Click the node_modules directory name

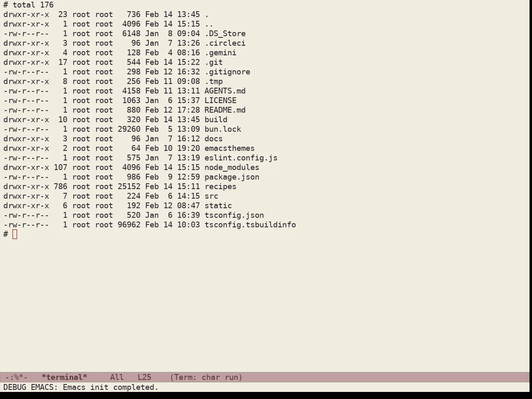(x=232, y=167)
